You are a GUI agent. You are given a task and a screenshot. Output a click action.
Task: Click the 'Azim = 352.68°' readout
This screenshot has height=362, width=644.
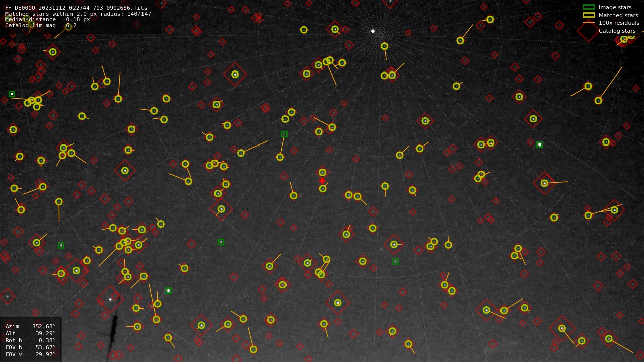click(x=30, y=326)
